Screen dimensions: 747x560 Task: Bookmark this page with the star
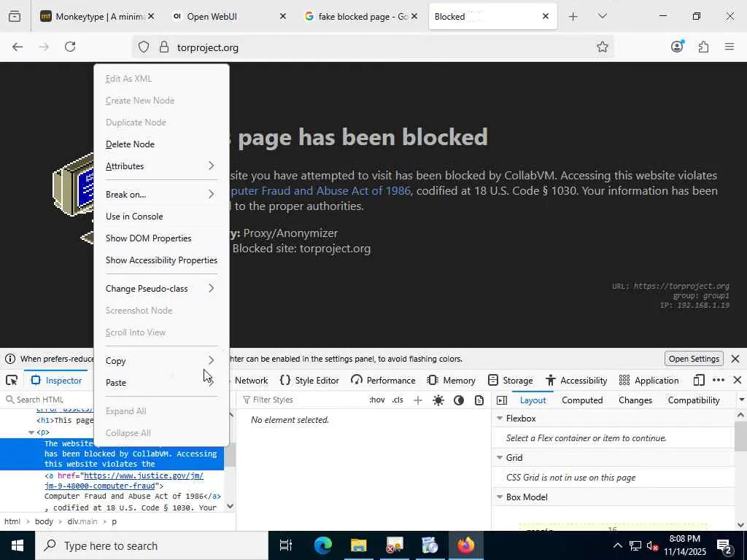click(x=602, y=47)
